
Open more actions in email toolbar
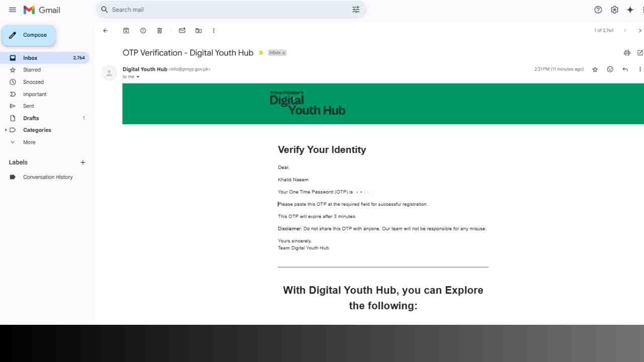(214, 31)
